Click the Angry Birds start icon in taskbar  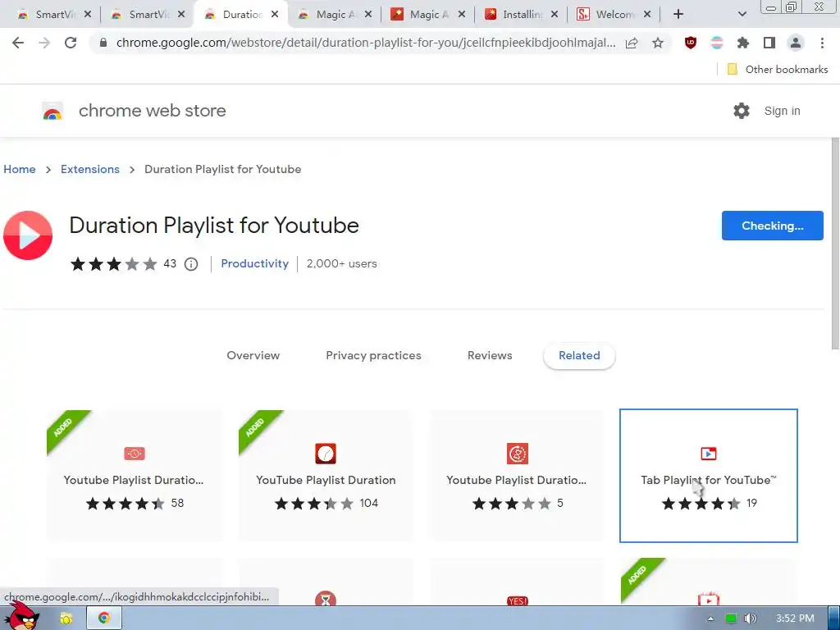tap(21, 617)
